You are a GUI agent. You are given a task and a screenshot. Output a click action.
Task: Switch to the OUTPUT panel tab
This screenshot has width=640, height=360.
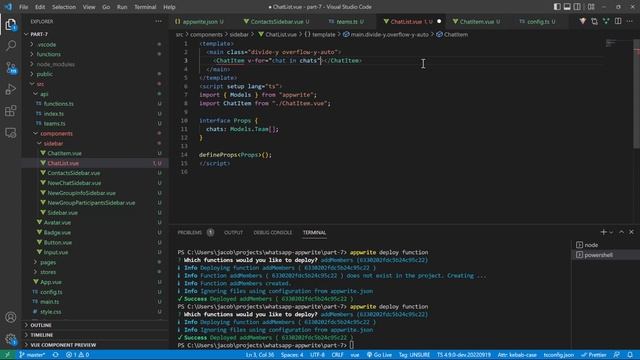coord(233,232)
